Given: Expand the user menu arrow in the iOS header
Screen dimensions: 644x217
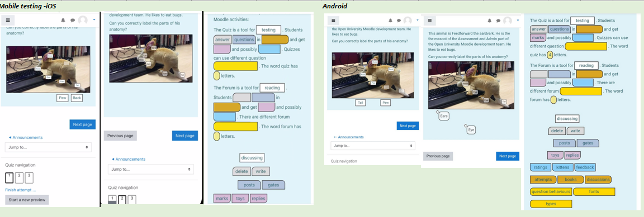Looking at the screenshot, I should click(94, 20).
